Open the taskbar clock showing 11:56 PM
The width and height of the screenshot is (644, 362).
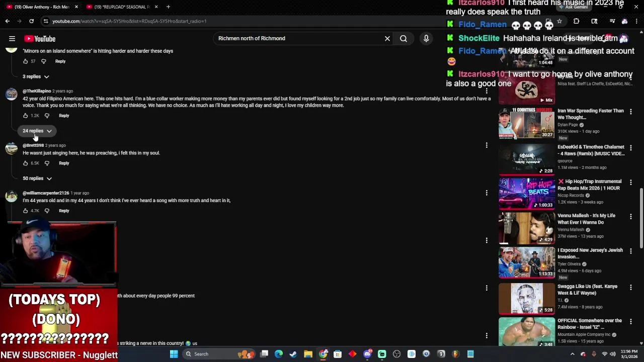click(x=629, y=354)
